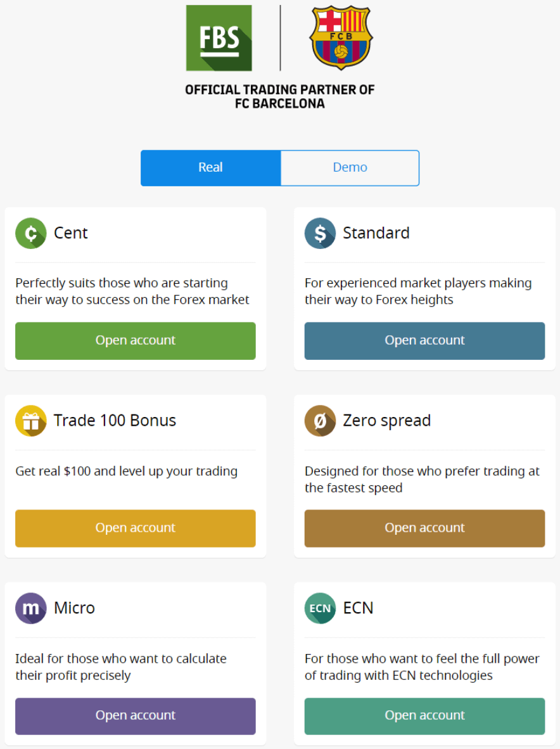Switch to the Demo accounts tab
This screenshot has height=749, width=560.
point(350,168)
